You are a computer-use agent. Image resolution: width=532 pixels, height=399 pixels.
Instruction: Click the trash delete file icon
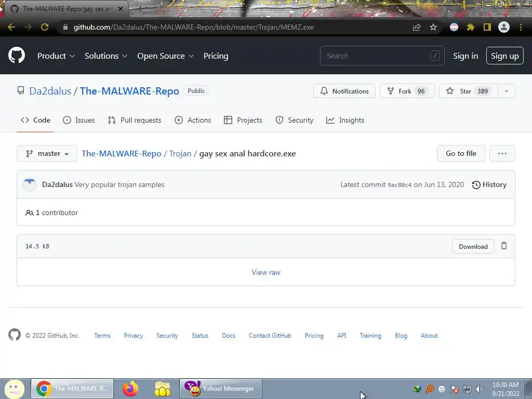coord(504,246)
